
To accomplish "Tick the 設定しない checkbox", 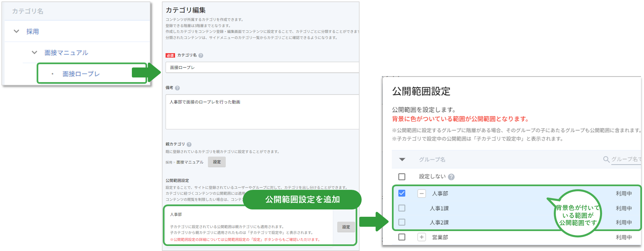I will [x=402, y=177].
